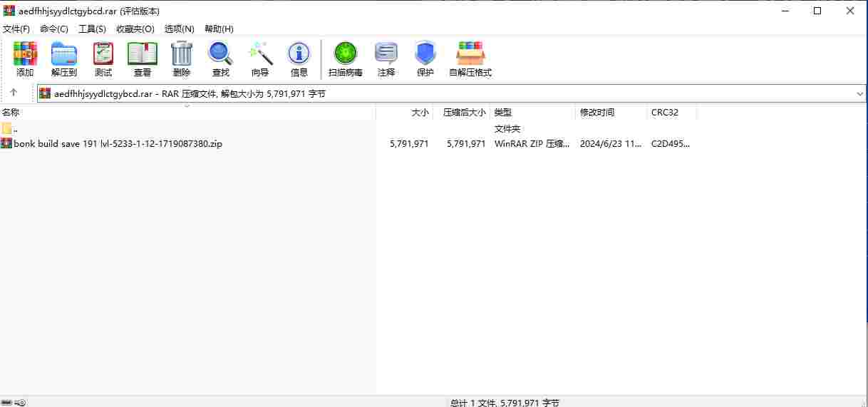Viewport: 868px width, 407px height.
Task: Click the 2024/6/23 modified date cell
Action: 611,143
